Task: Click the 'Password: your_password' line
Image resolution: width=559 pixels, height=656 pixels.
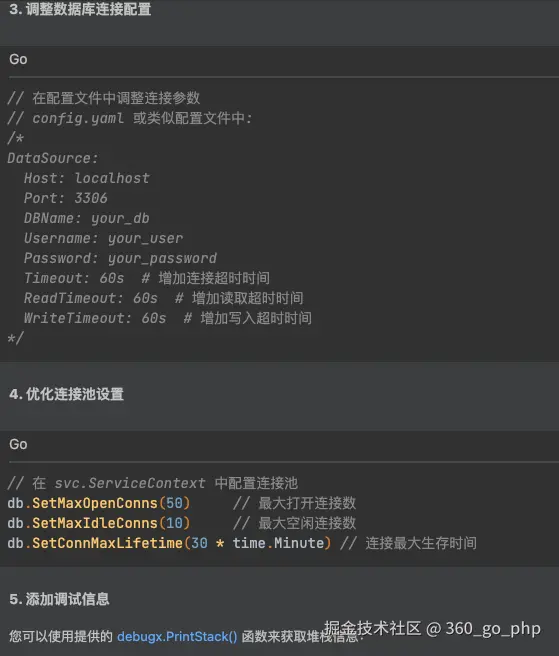Action: tap(120, 259)
